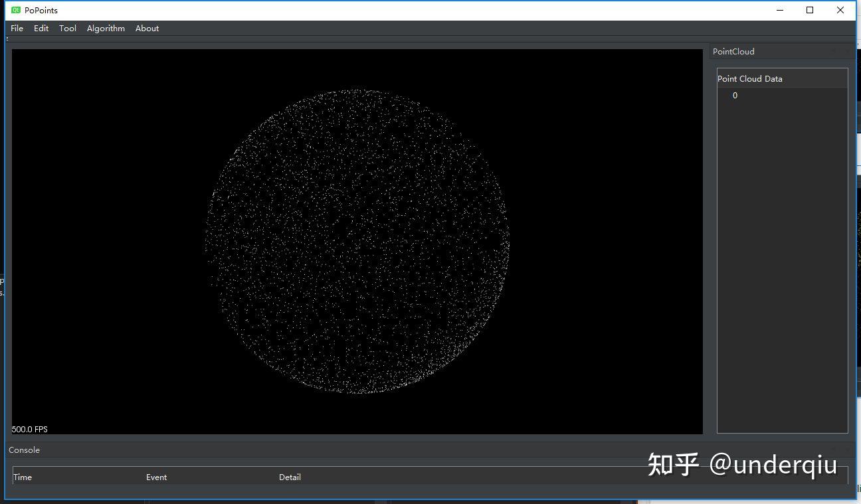The height and width of the screenshot is (504, 861).
Task: Open the About menu
Action: pos(147,28)
